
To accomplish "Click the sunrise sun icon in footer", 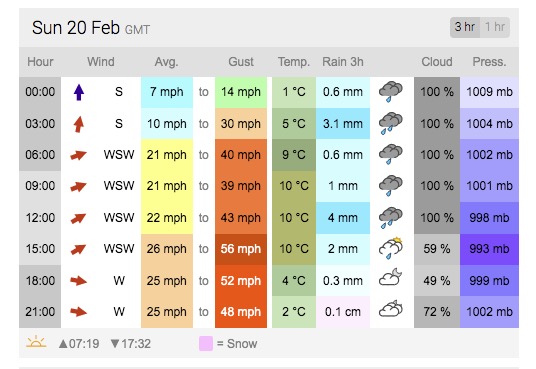I will point(36,342).
